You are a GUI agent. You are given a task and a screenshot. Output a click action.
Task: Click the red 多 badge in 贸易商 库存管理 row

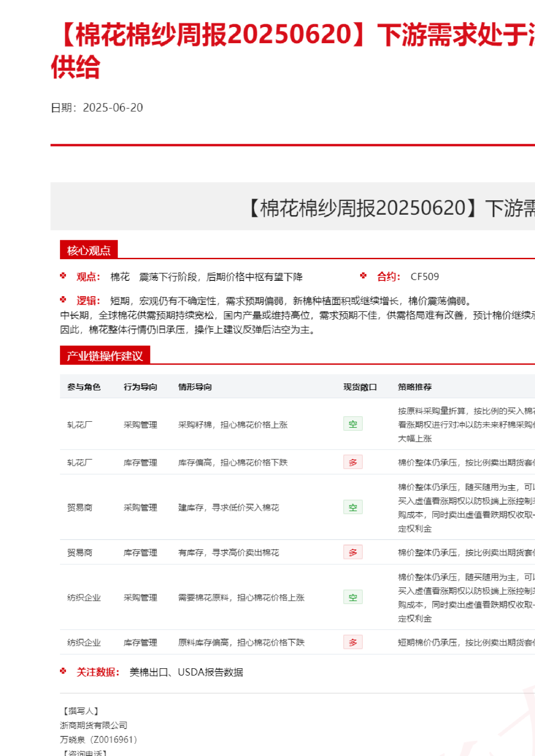(353, 552)
